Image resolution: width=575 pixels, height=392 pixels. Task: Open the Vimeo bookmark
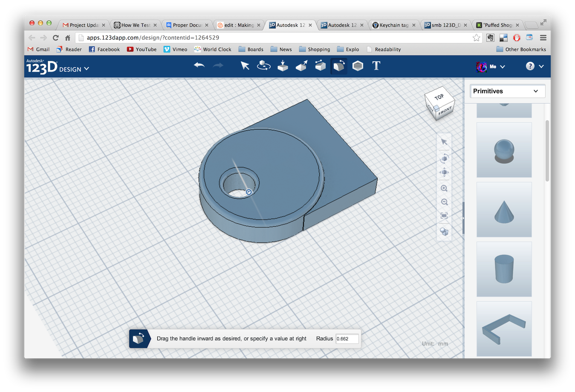[x=175, y=49]
